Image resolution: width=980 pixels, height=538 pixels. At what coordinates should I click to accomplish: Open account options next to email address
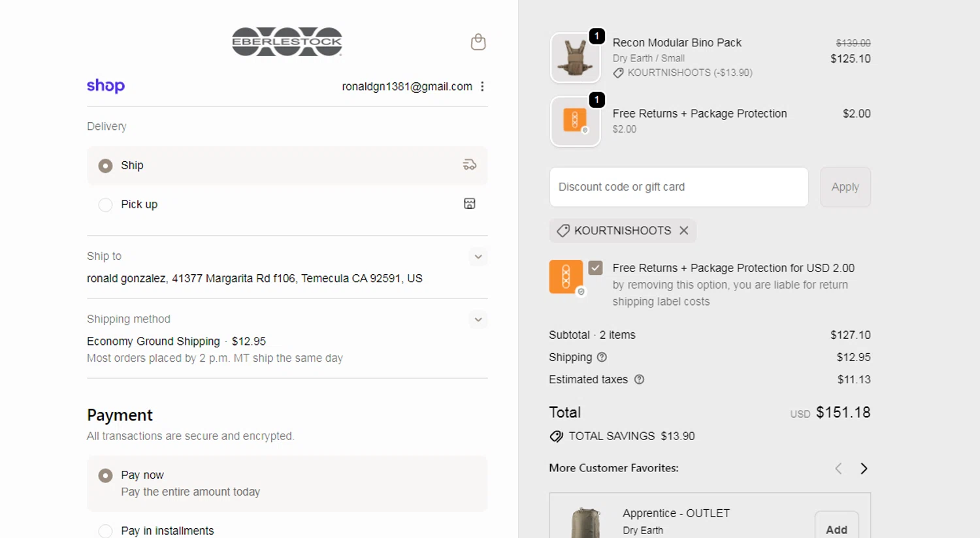[x=482, y=86]
